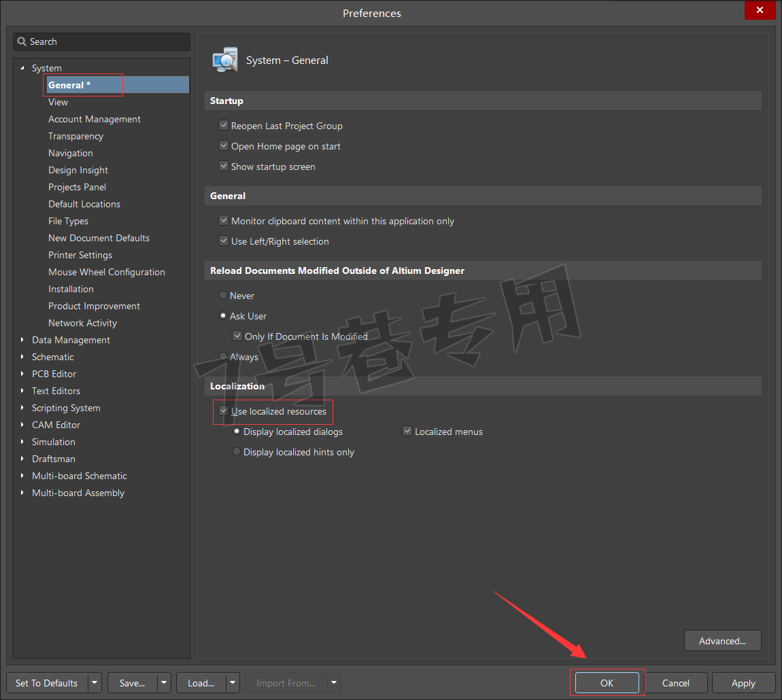782x700 pixels.
Task: Expand the Draftsman node
Action: point(22,459)
